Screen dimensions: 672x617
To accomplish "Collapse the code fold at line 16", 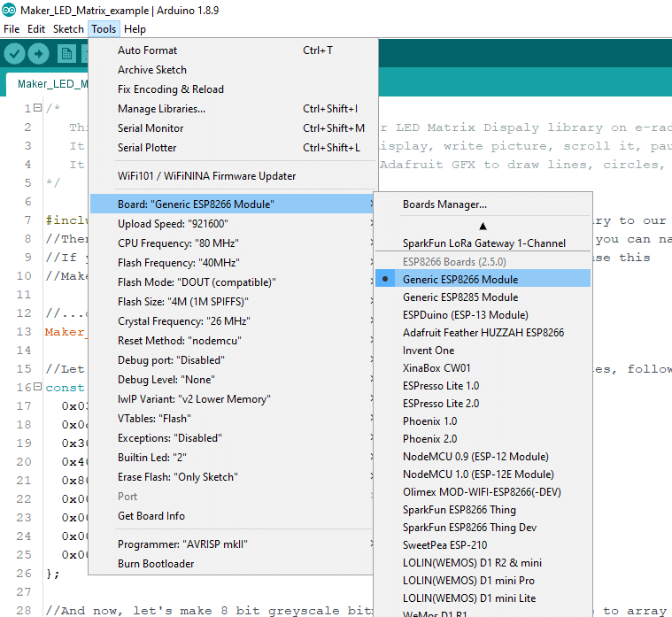I will pyautogui.click(x=37, y=388).
